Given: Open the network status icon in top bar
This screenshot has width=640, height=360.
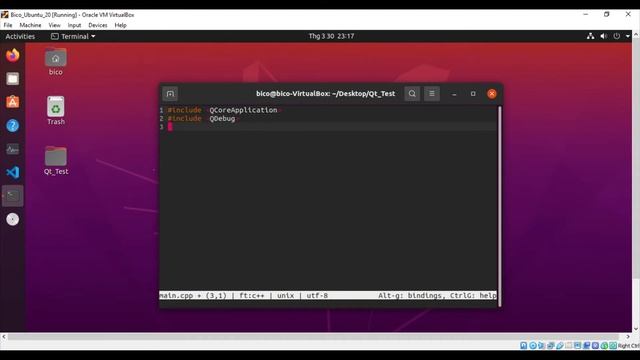Looking at the screenshot, I should point(591,36).
